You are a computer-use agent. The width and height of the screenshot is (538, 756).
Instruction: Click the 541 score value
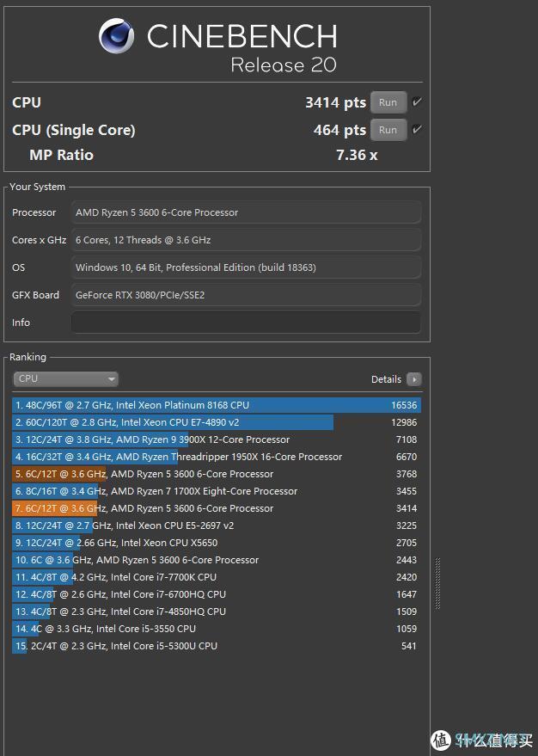point(409,646)
